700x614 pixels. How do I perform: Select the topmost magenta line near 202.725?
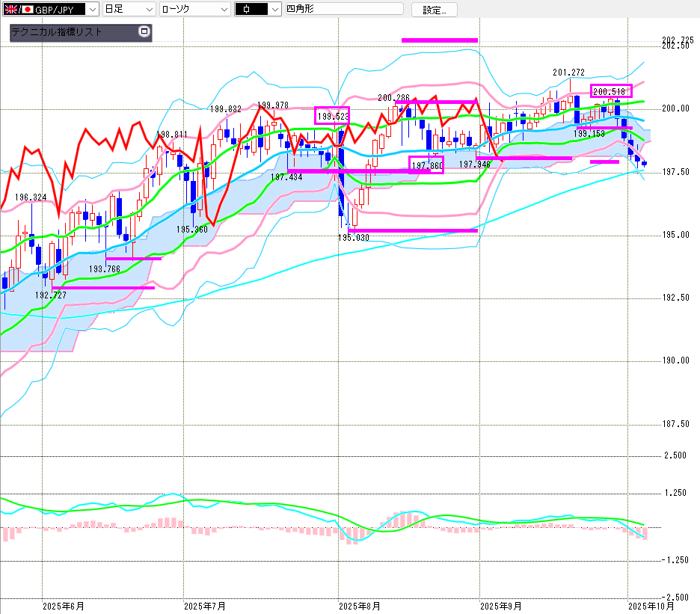[440, 40]
